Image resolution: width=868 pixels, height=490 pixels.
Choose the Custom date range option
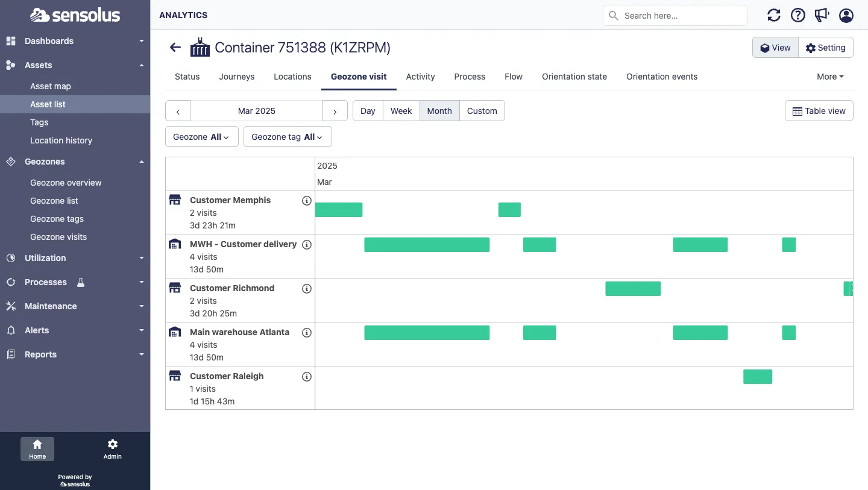click(482, 111)
